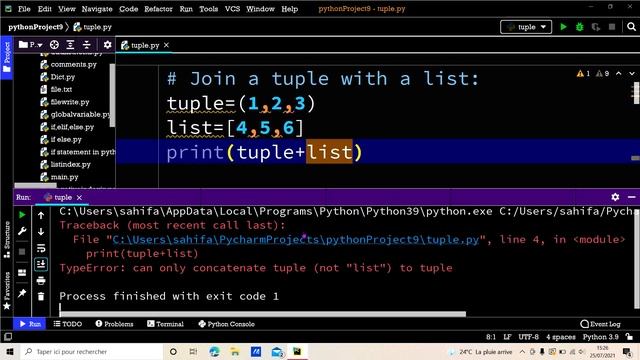Screen dimensions: 640x360
Task: Close the tuple.py editor tab
Action: tap(166, 45)
